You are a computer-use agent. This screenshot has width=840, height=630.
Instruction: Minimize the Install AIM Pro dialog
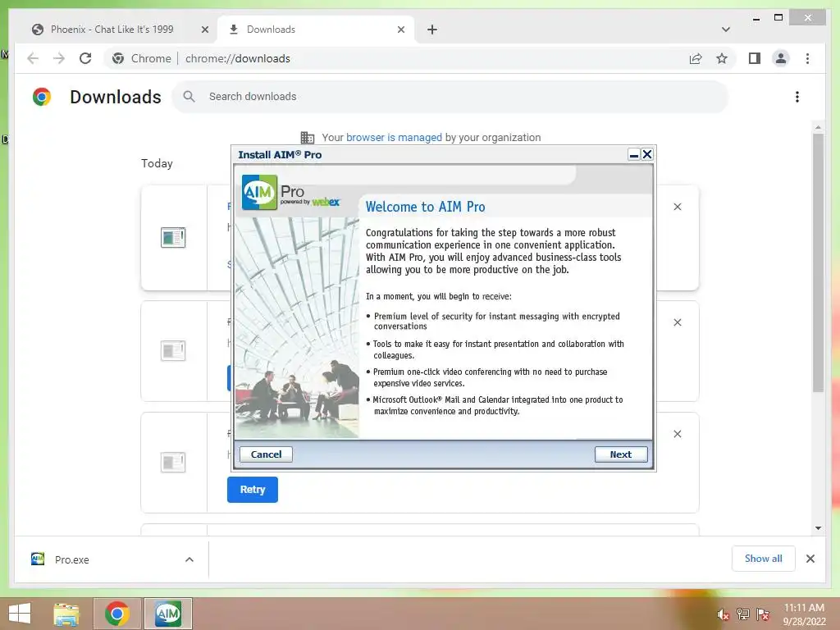coord(634,154)
